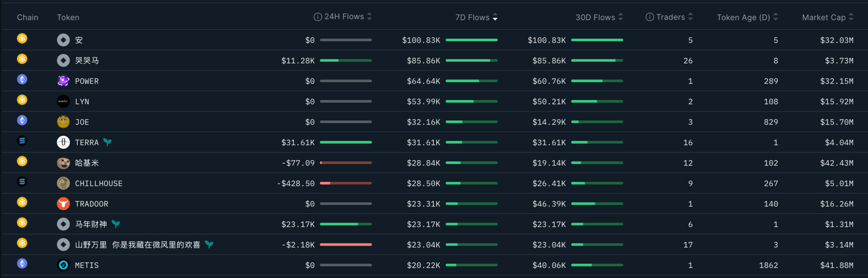Click the CHILLHOUSE token logo
The width and height of the screenshot is (868, 278).
[63, 183]
